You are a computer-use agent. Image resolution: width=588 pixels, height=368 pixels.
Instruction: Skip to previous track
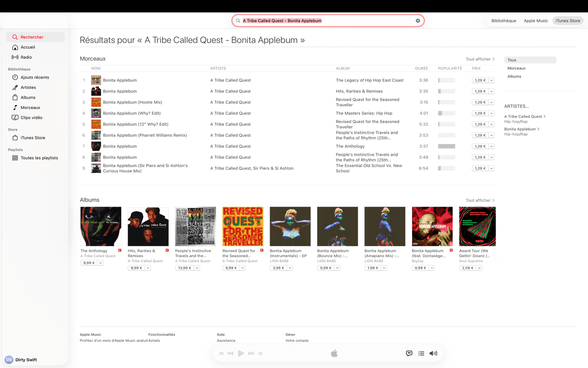coord(231,353)
